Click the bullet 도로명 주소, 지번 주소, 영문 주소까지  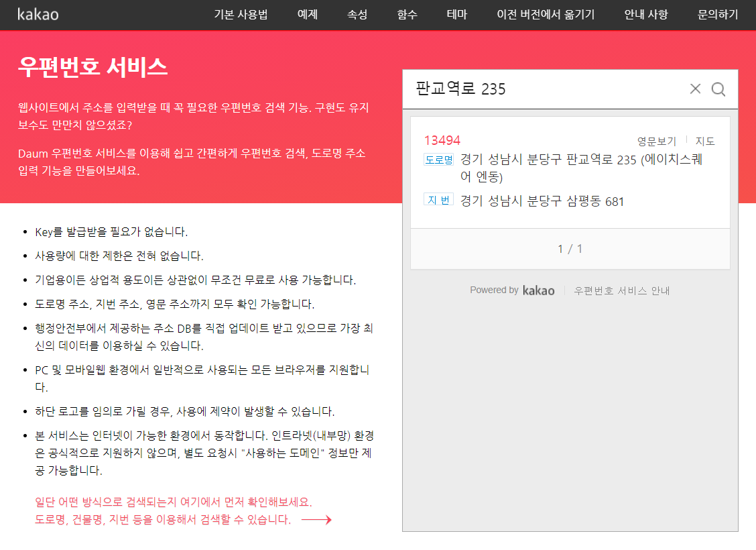click(x=174, y=305)
